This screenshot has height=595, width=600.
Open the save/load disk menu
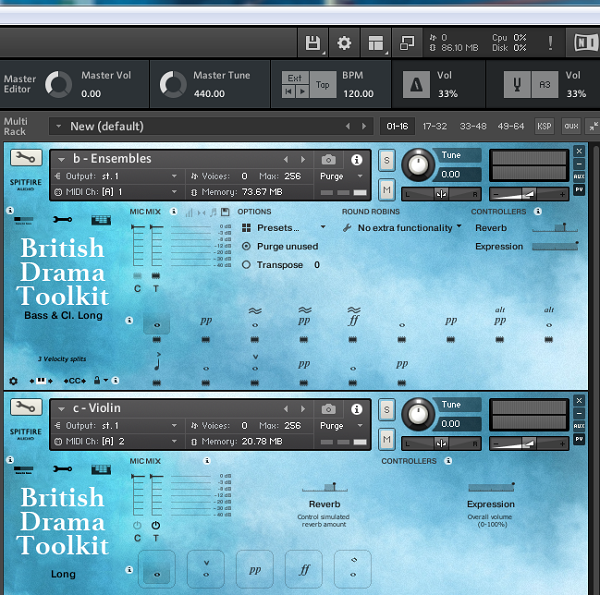pos(313,43)
